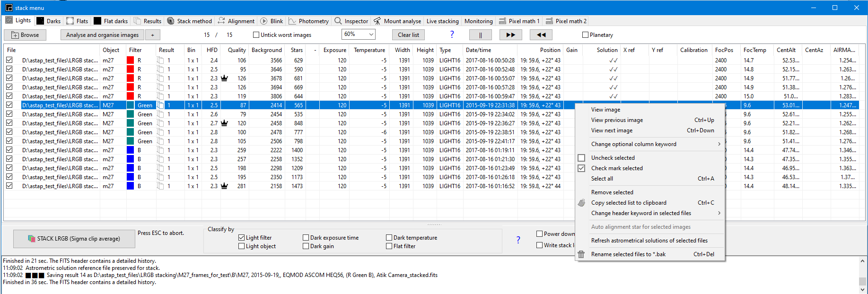Screen dimensions: 868x294
Task: Uncheck the file row dated 00:50:28
Action: (9, 60)
